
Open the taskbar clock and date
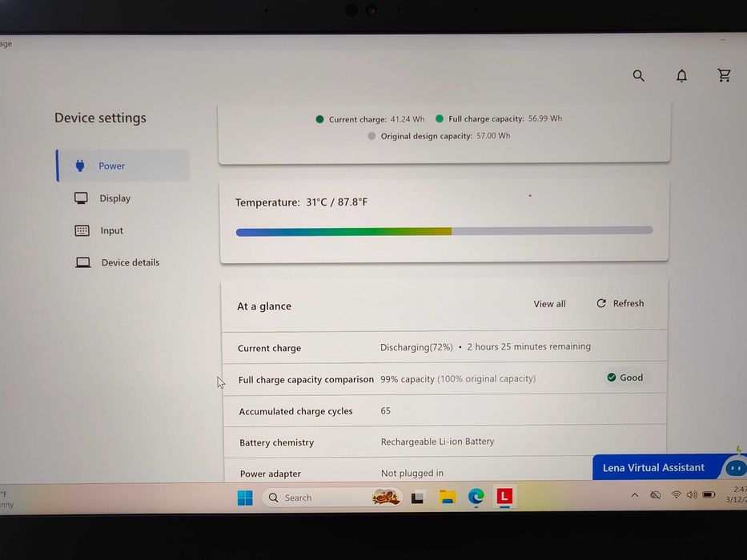click(x=736, y=494)
